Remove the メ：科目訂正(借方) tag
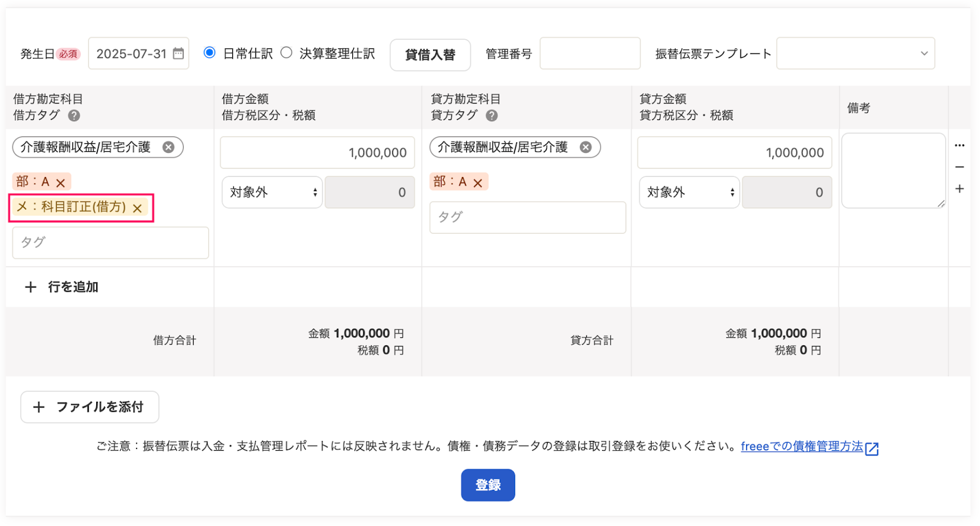Screen dimensions: 980x526 [x=137, y=208]
